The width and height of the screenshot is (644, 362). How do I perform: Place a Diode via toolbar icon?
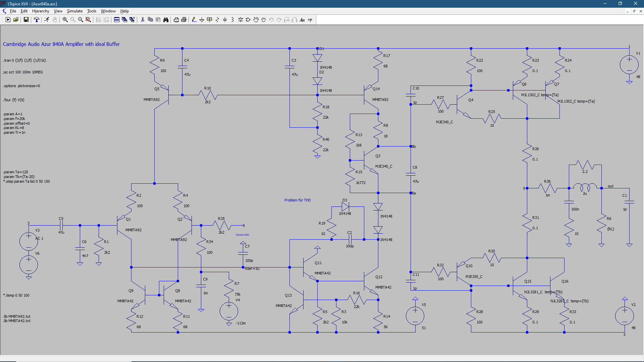click(240, 20)
